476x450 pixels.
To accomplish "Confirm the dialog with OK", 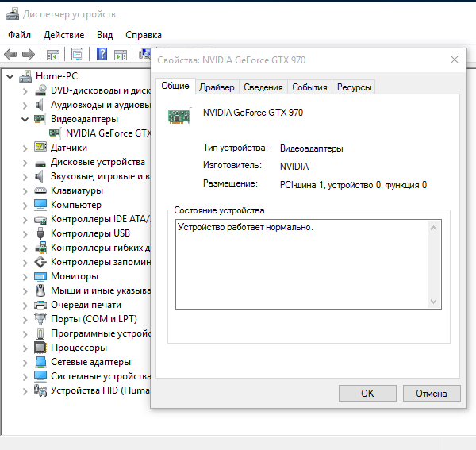I will pyautogui.click(x=367, y=393).
